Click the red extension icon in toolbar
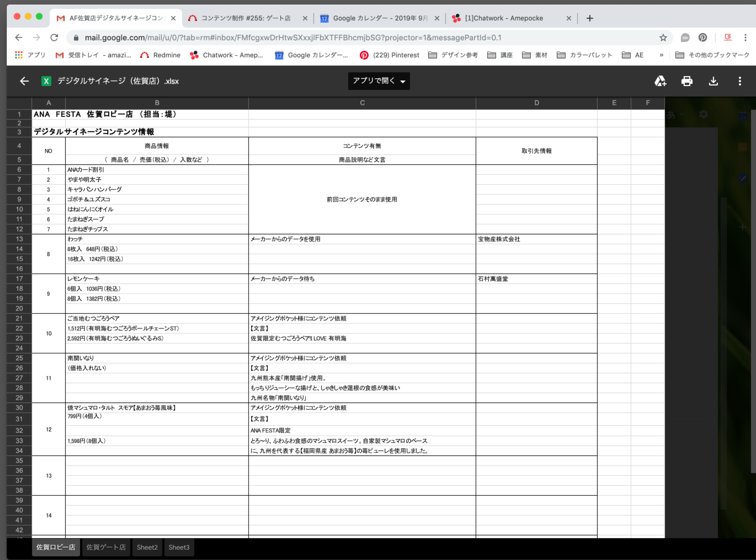 pyautogui.click(x=728, y=38)
